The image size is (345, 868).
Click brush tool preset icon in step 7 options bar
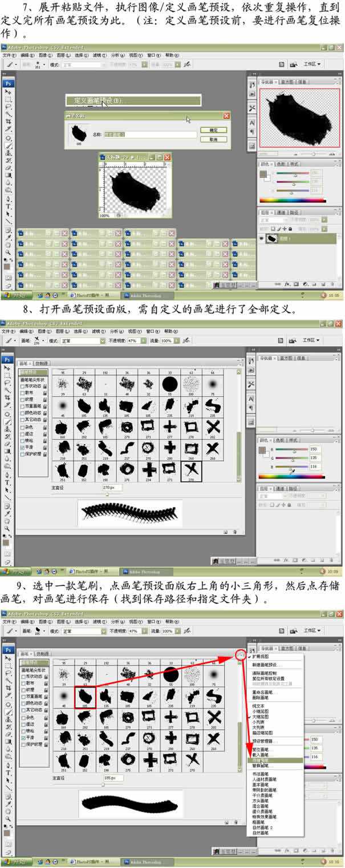coord(11,65)
